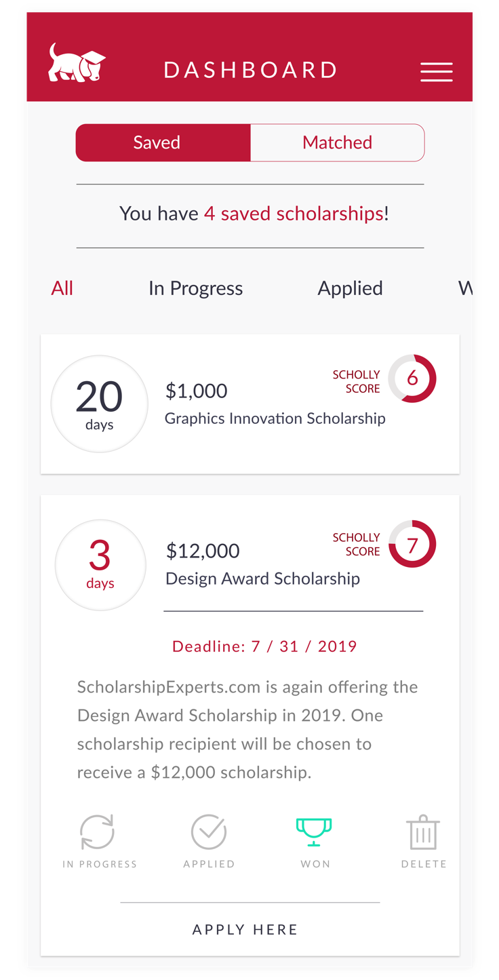Screen dimensions: 499x980
Task: Select the Won trophy icon
Action: click(x=314, y=832)
